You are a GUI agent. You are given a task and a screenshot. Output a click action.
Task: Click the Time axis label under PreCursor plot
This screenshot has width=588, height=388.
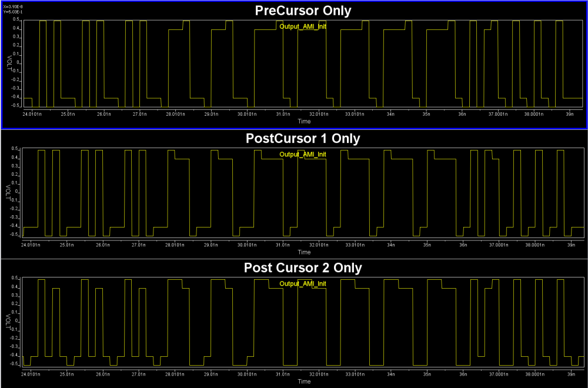[304, 121]
